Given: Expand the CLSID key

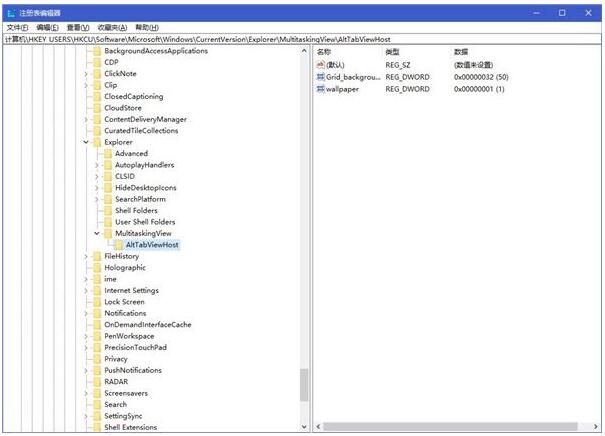Looking at the screenshot, I should 97,176.
